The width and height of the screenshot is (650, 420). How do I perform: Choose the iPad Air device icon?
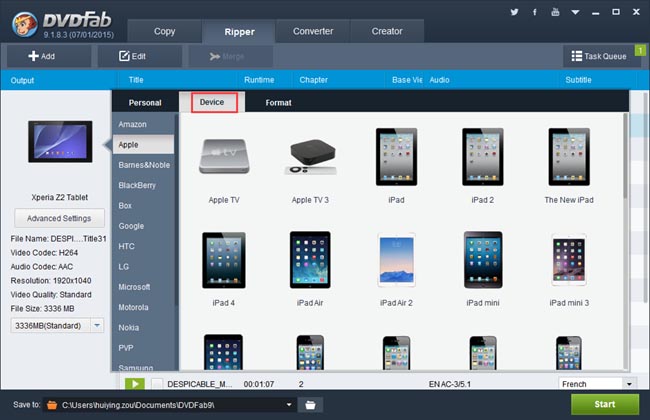click(310, 260)
